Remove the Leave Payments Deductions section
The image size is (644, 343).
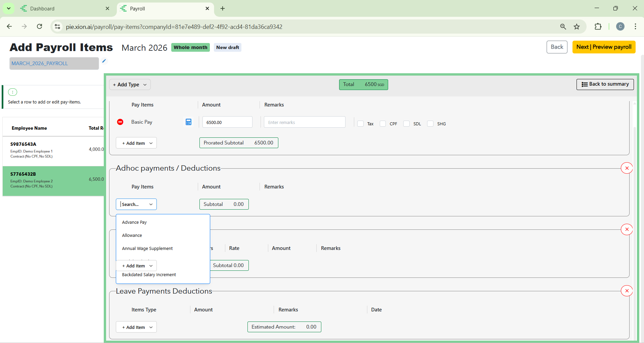tap(627, 291)
